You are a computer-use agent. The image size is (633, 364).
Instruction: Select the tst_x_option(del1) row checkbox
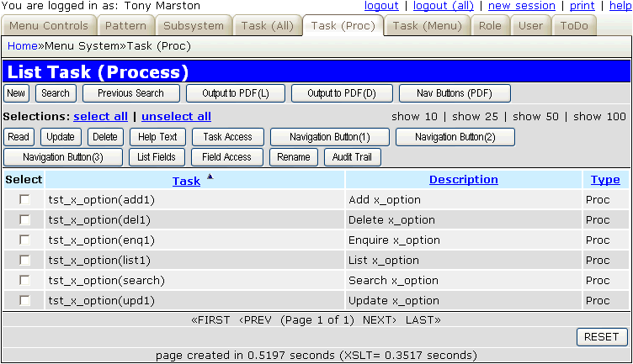pos(24,220)
